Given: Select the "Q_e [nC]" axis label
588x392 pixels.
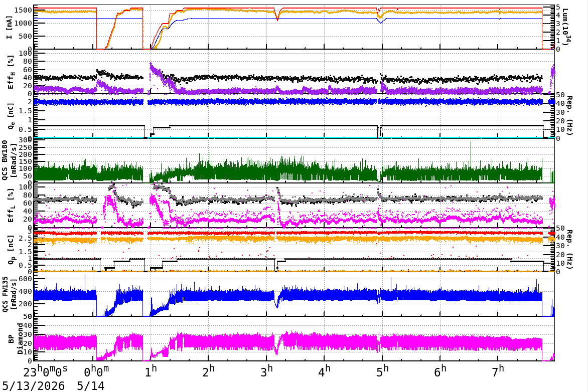Looking at the screenshot, I should pos(11,117).
